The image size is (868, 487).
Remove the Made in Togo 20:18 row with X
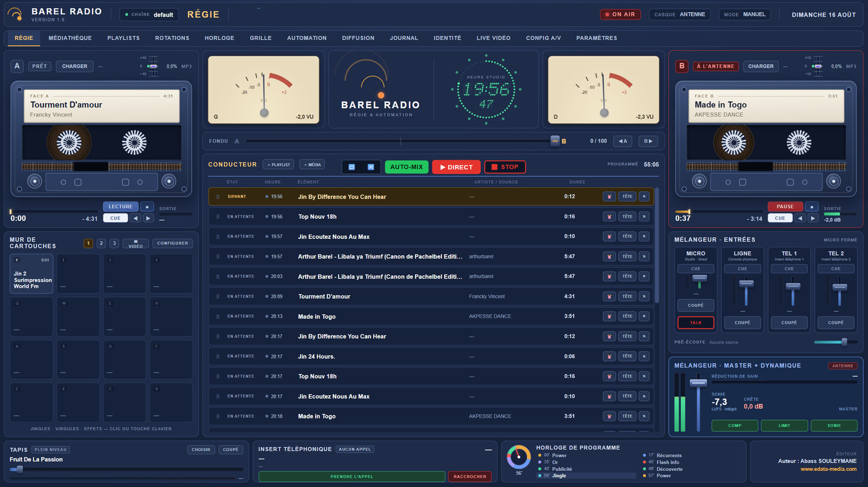[x=644, y=416]
